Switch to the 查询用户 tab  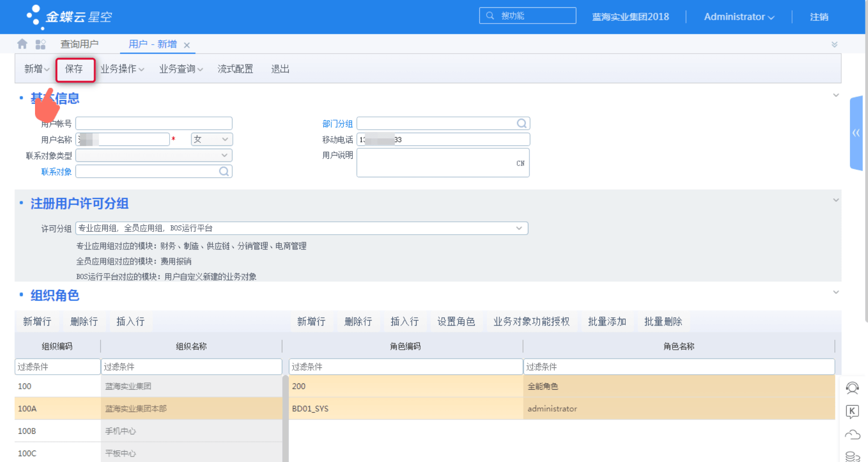pos(79,44)
